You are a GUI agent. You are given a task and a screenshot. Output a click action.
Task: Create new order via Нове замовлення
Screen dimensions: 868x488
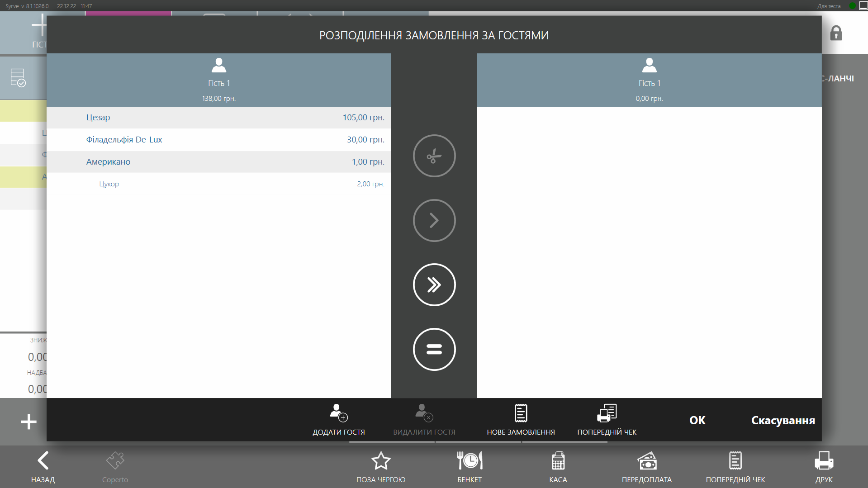coord(521,420)
